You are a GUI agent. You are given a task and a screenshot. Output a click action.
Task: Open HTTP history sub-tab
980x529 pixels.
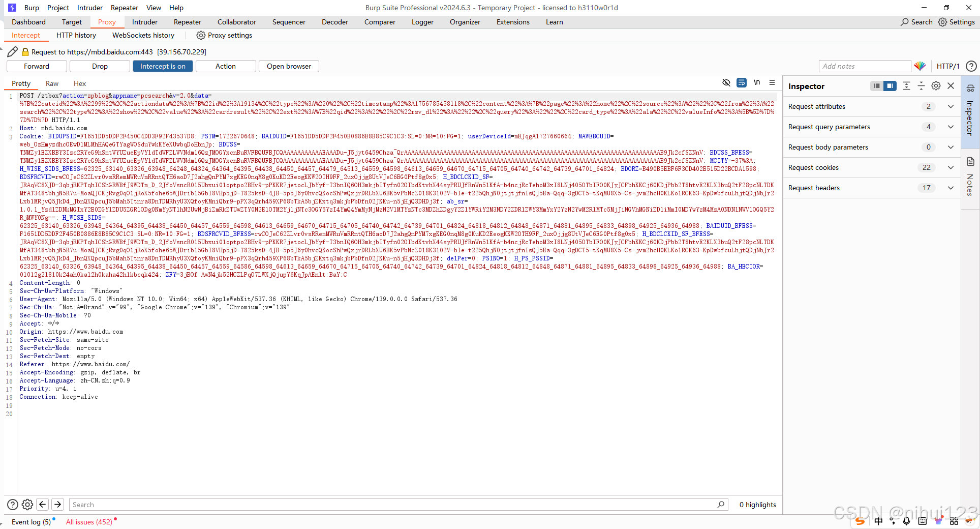pyautogui.click(x=76, y=35)
